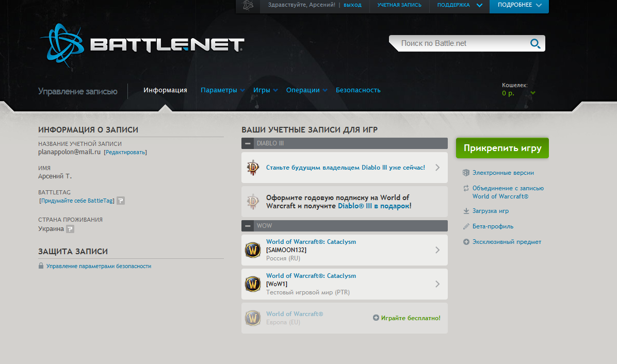
Task: Click the Прикрепить игру button
Action: click(x=502, y=148)
